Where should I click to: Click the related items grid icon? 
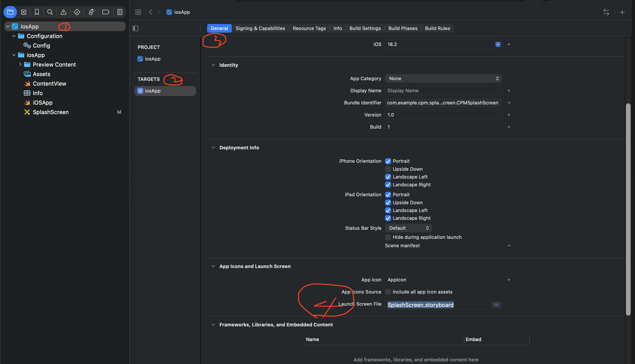(x=138, y=12)
